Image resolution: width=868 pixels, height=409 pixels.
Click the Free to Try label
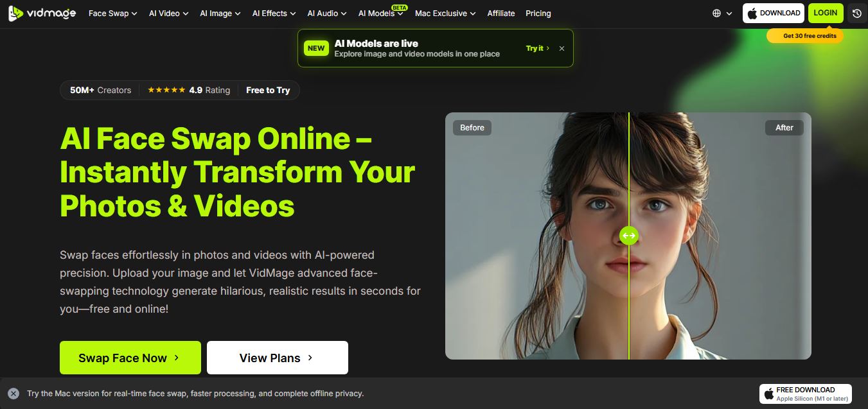(268, 90)
